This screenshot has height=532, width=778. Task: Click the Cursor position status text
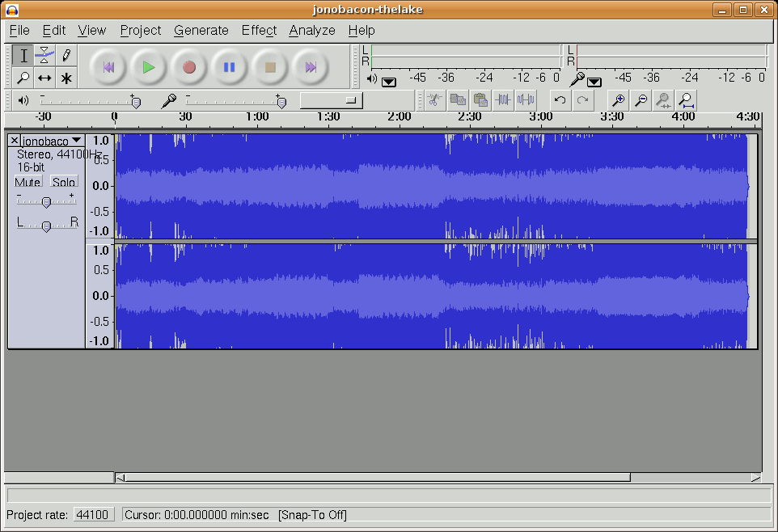(x=197, y=515)
